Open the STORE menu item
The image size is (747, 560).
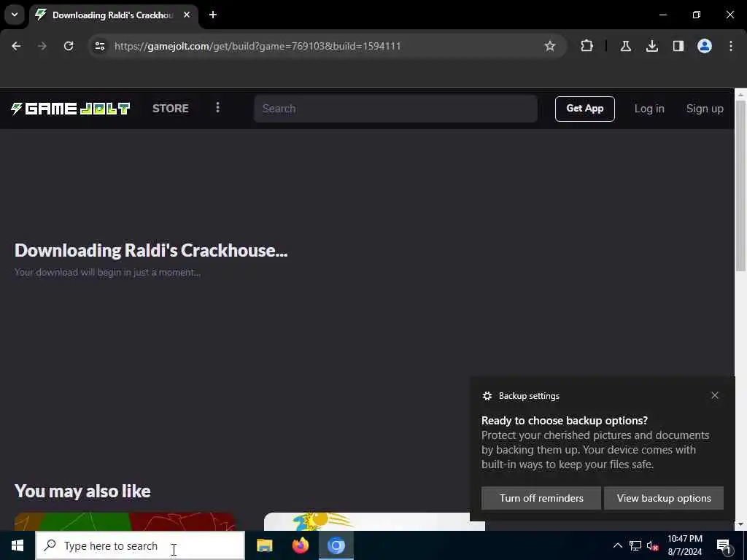pyautogui.click(x=171, y=109)
